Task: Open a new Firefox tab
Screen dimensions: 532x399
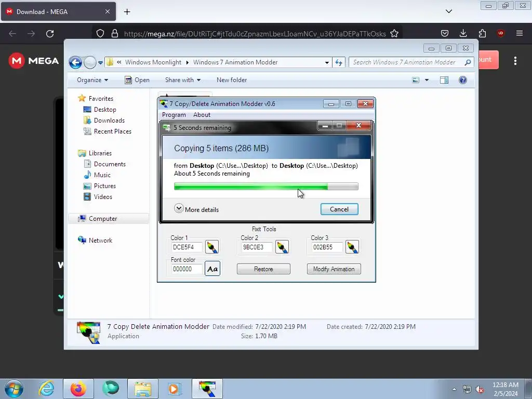Action: [127, 12]
